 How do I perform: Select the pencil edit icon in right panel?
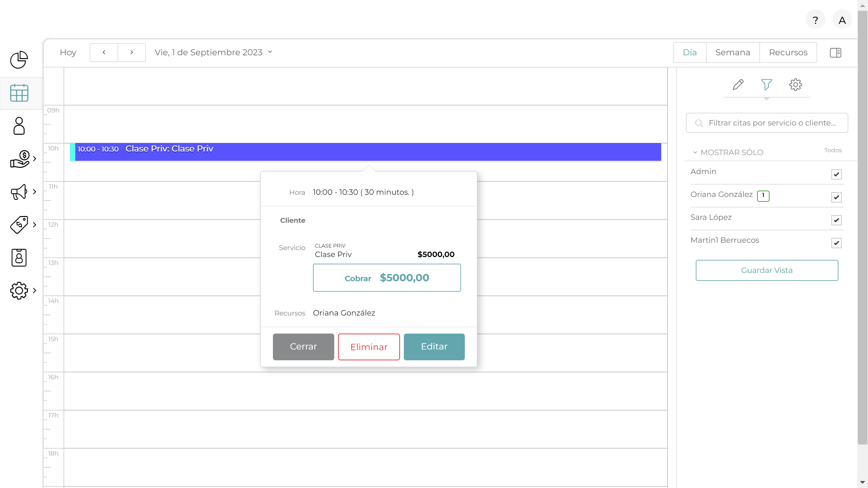pyautogui.click(x=738, y=85)
